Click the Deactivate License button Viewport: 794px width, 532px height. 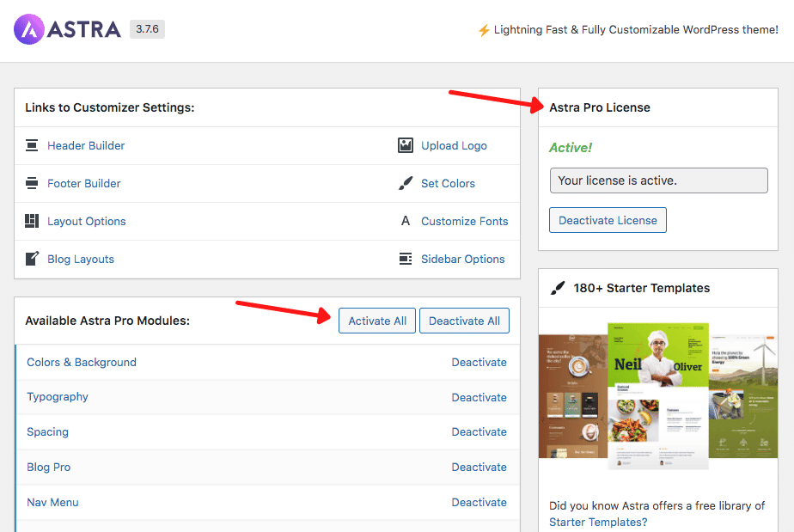(608, 220)
